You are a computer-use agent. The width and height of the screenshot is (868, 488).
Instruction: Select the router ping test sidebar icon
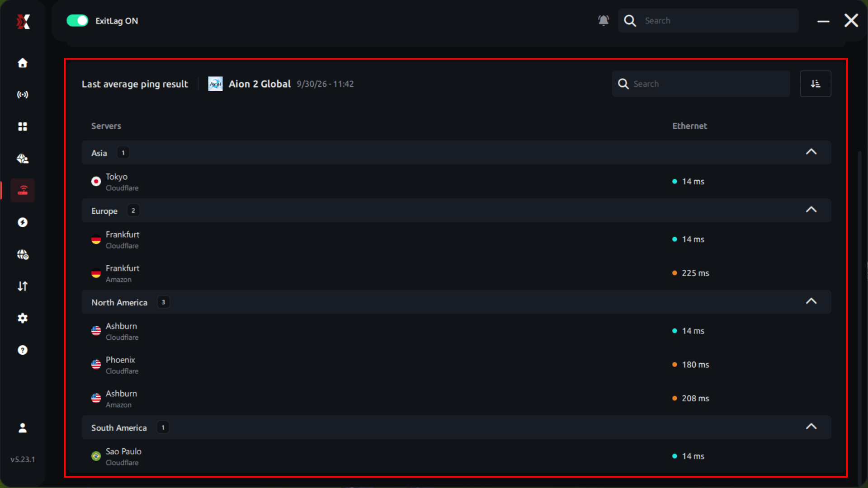pyautogui.click(x=23, y=190)
